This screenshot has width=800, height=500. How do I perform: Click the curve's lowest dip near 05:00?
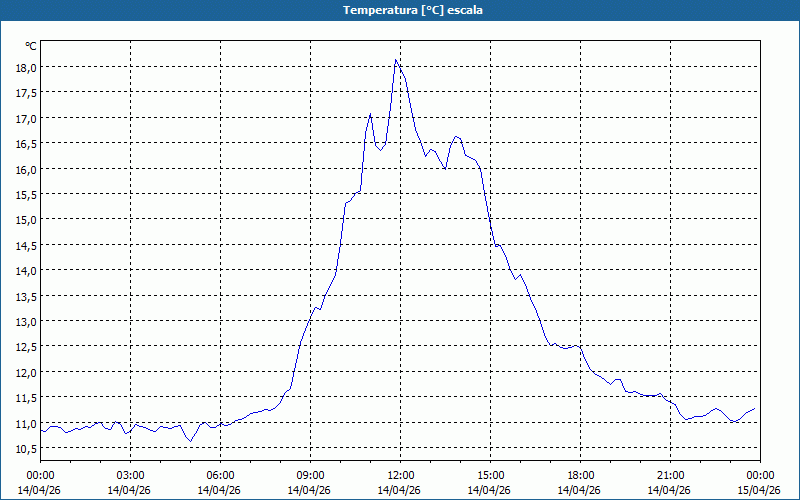[189, 441]
